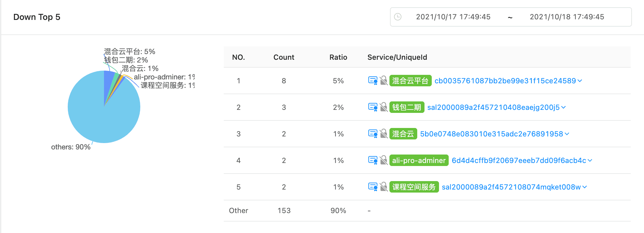This screenshot has width=644, height=233.
Task: Click count value 153 in Other row
Action: (x=284, y=211)
